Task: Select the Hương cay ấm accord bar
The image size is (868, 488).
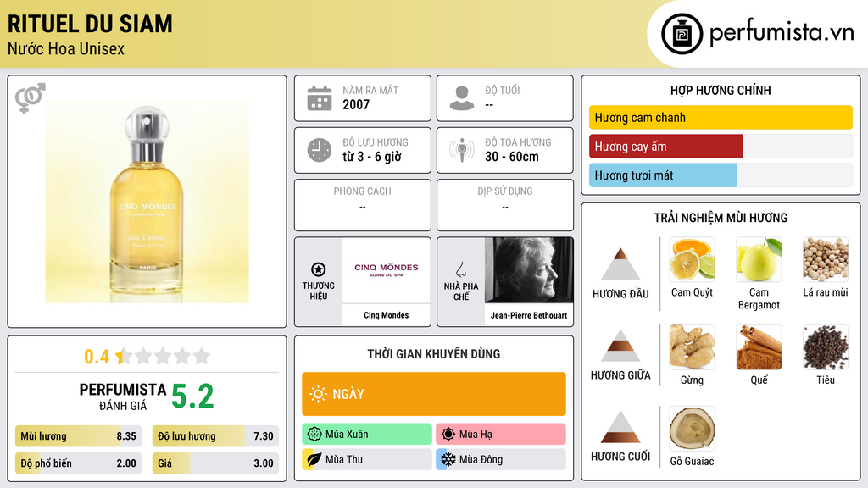Action: tap(721, 146)
